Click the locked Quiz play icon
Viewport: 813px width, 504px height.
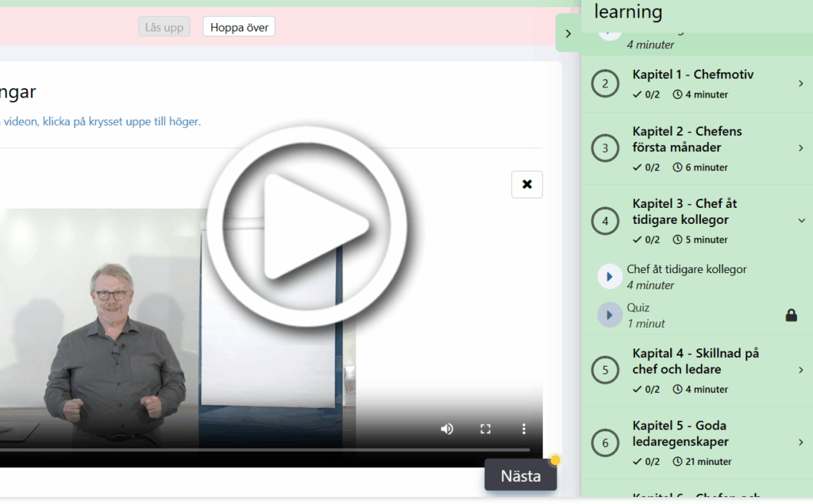tap(609, 314)
